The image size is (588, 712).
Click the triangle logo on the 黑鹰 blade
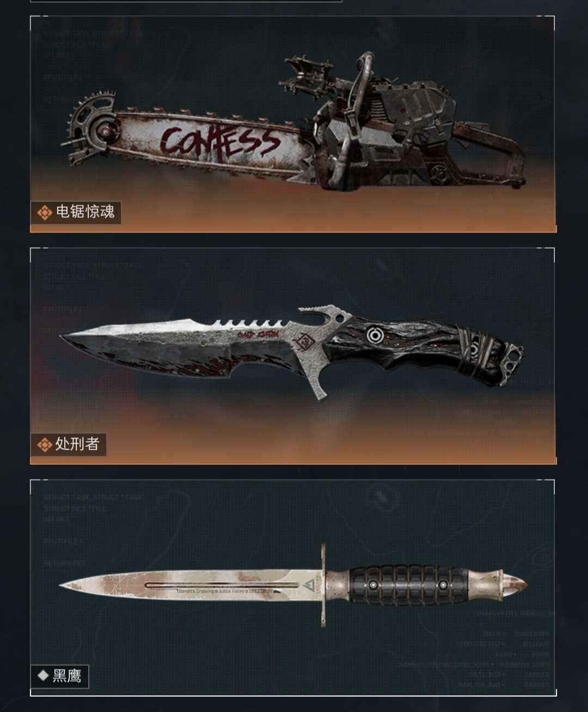coord(309,585)
